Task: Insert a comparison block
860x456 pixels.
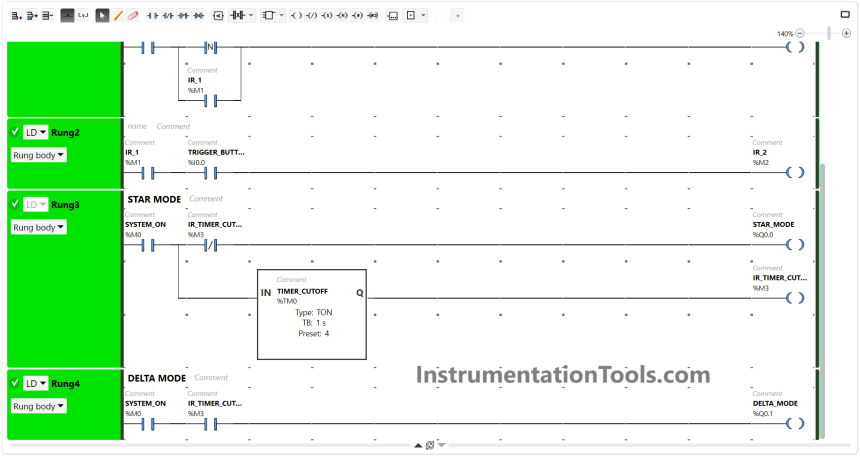Action: coord(218,15)
